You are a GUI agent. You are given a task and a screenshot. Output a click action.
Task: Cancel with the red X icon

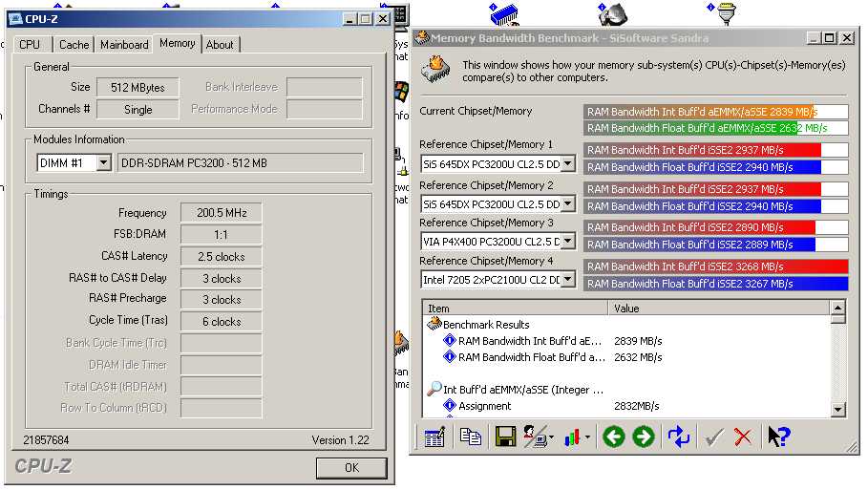pos(743,437)
